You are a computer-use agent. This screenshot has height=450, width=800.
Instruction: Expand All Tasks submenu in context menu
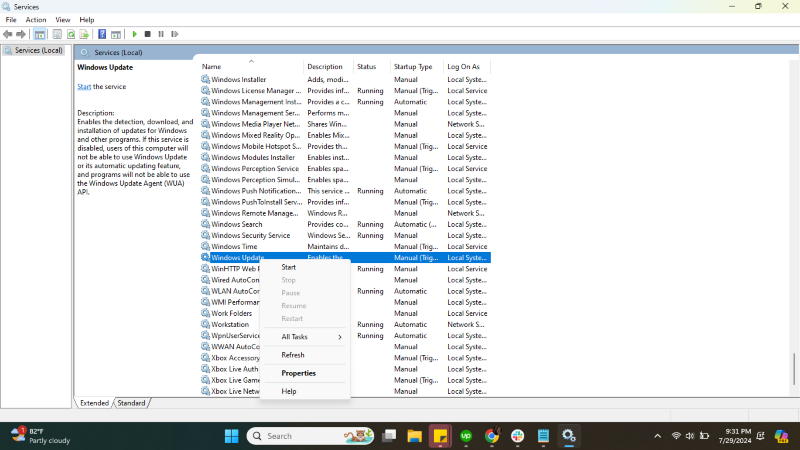(x=305, y=337)
